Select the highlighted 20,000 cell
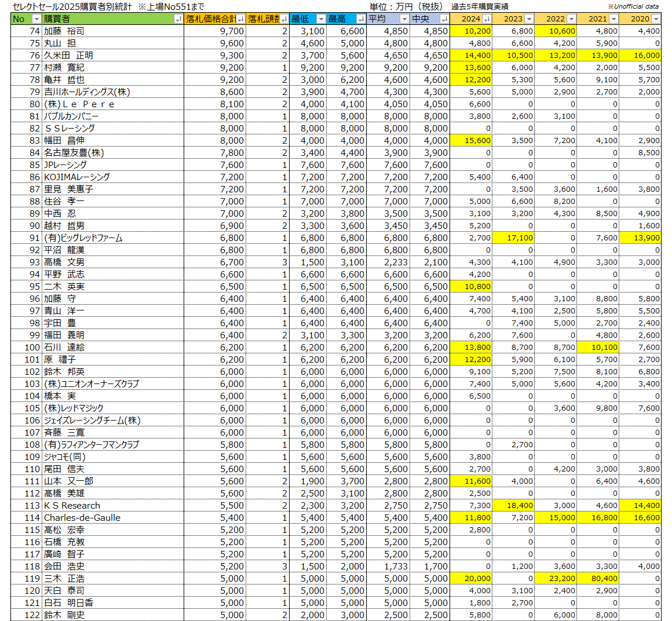Viewport: 672px width, 621px height. [471, 579]
